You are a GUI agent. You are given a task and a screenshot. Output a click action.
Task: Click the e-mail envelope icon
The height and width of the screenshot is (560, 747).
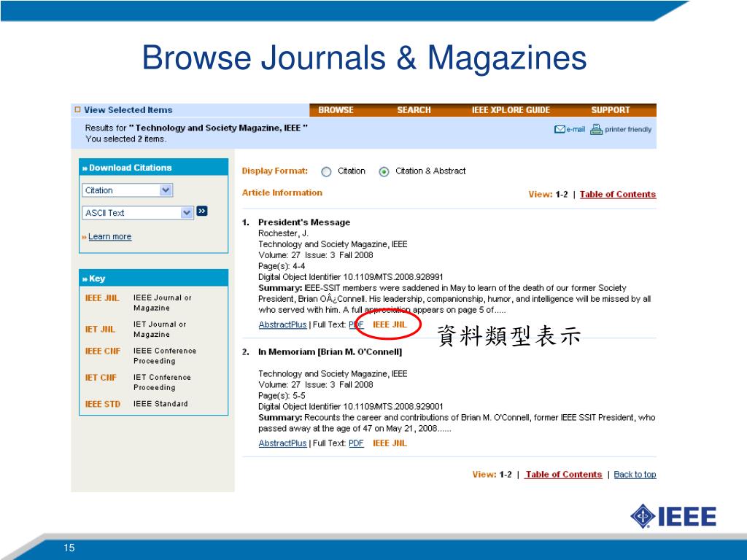pos(560,130)
